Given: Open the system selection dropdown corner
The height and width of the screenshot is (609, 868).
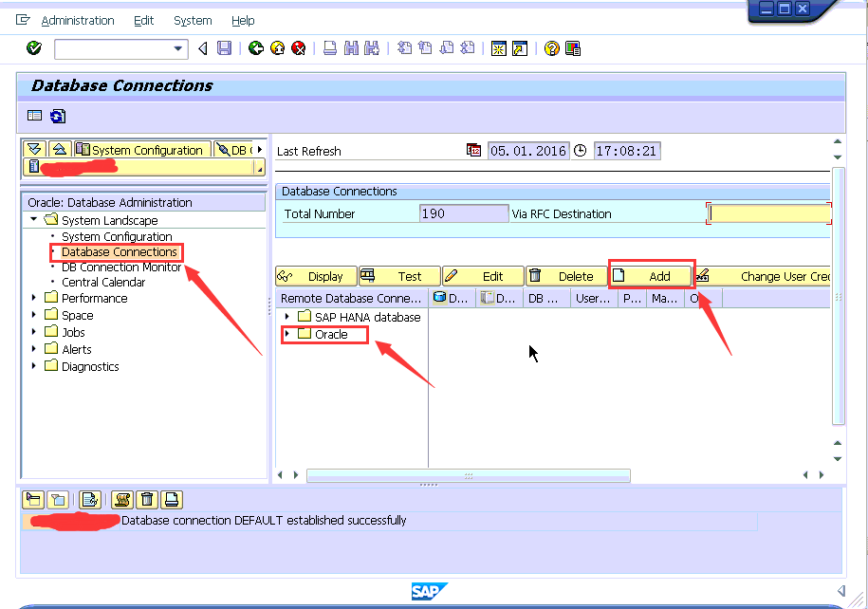Looking at the screenshot, I should pyautogui.click(x=259, y=167).
